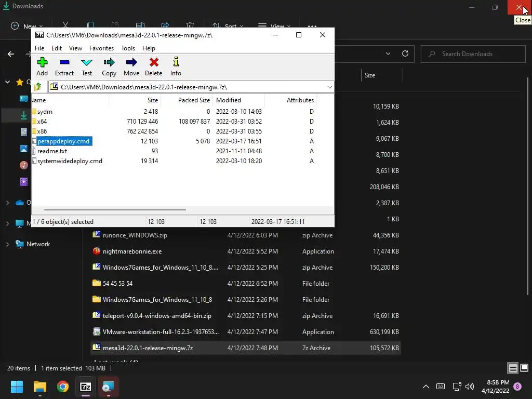Run Test on the archive
The width and height of the screenshot is (532, 399).
click(x=87, y=67)
